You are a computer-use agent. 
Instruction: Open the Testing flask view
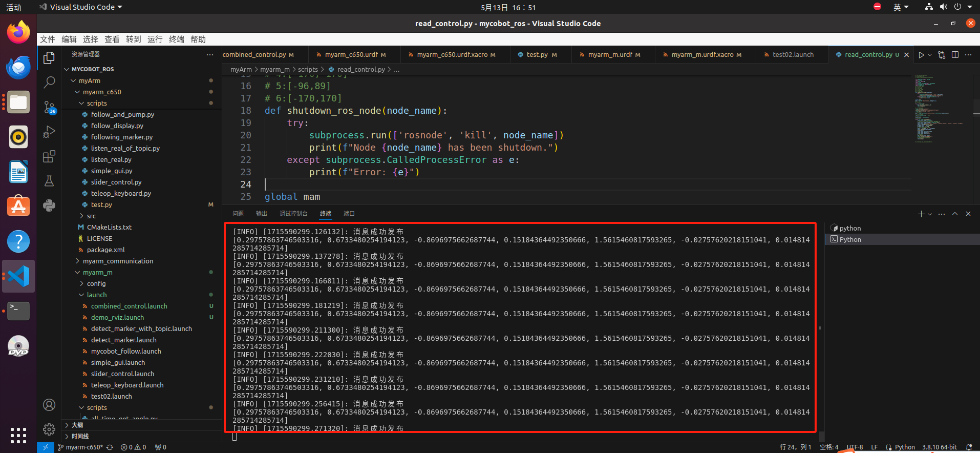click(49, 181)
